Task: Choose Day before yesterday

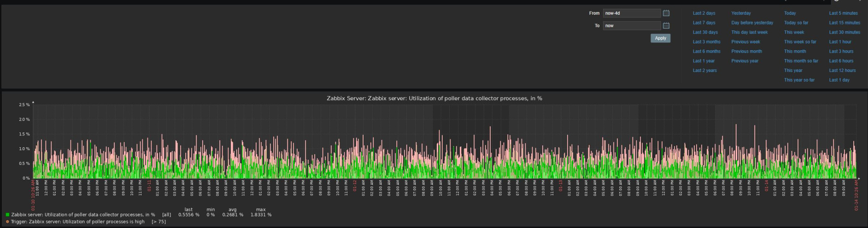Action: point(752,23)
